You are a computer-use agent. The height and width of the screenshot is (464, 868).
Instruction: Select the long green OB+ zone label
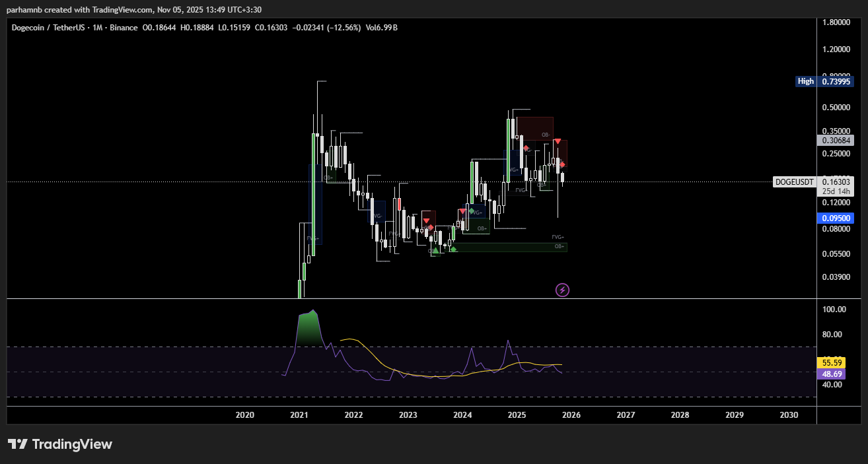(x=559, y=246)
